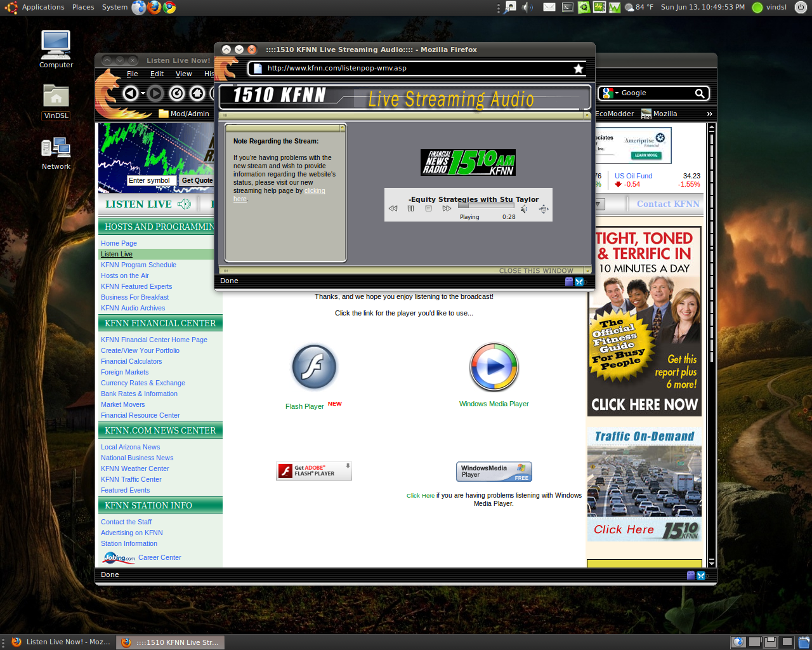
Task: Open the Edit menu
Action: (157, 74)
